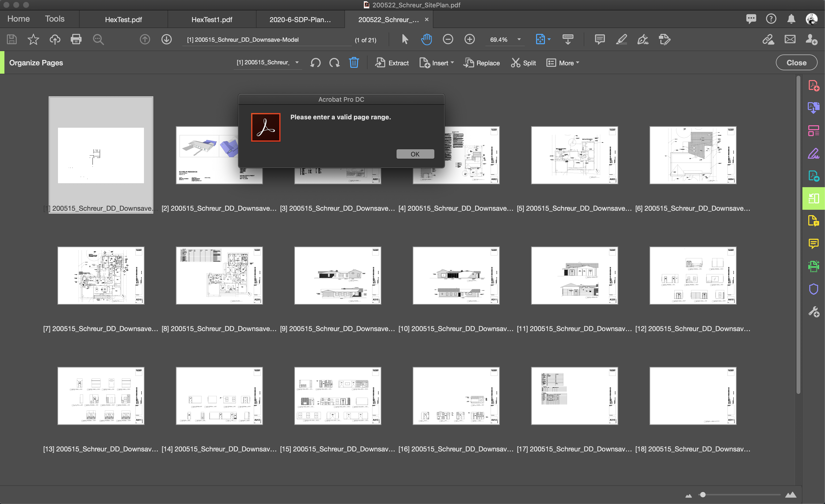Rotate pages counterclockwise
This screenshot has width=825, height=504.
[315, 63]
